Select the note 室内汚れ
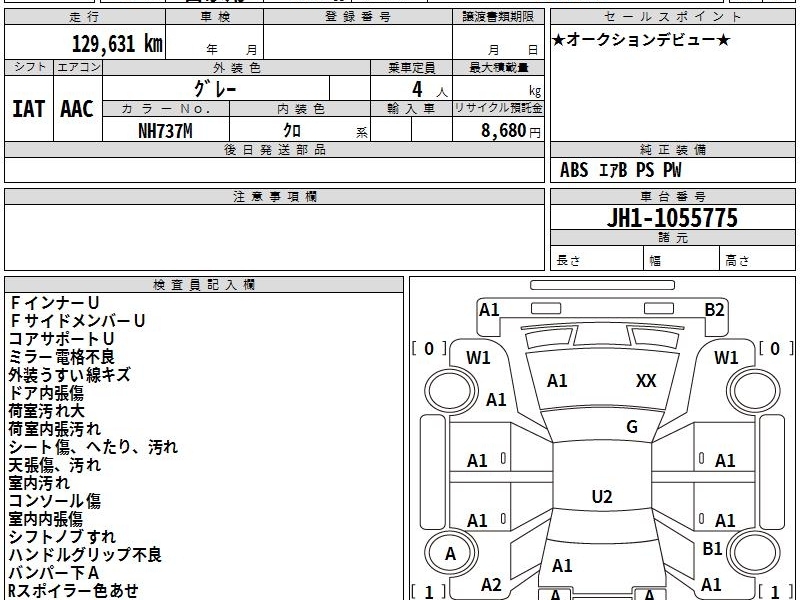This screenshot has height=600, width=800. [x=39, y=483]
